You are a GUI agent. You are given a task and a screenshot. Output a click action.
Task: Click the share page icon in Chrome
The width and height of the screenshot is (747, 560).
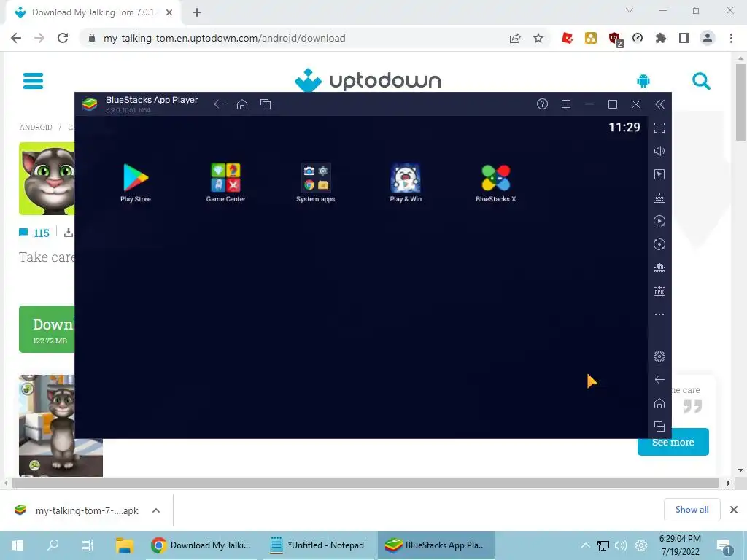click(x=515, y=38)
